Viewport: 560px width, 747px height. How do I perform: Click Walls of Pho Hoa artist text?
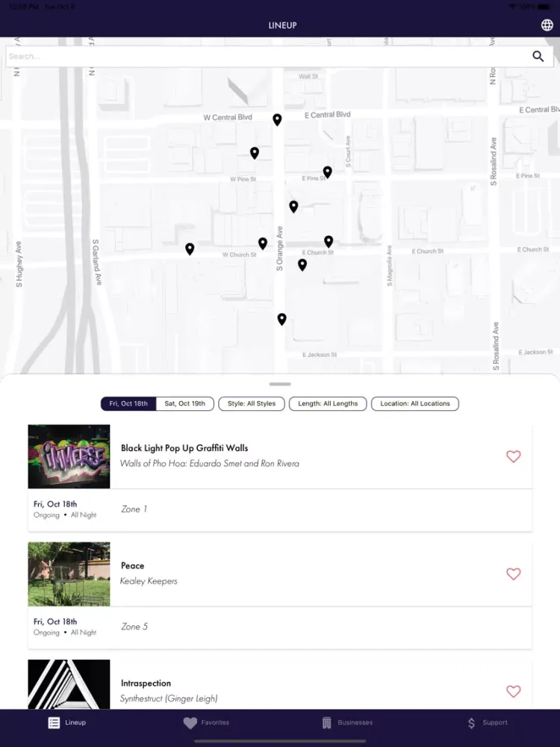[x=210, y=463]
